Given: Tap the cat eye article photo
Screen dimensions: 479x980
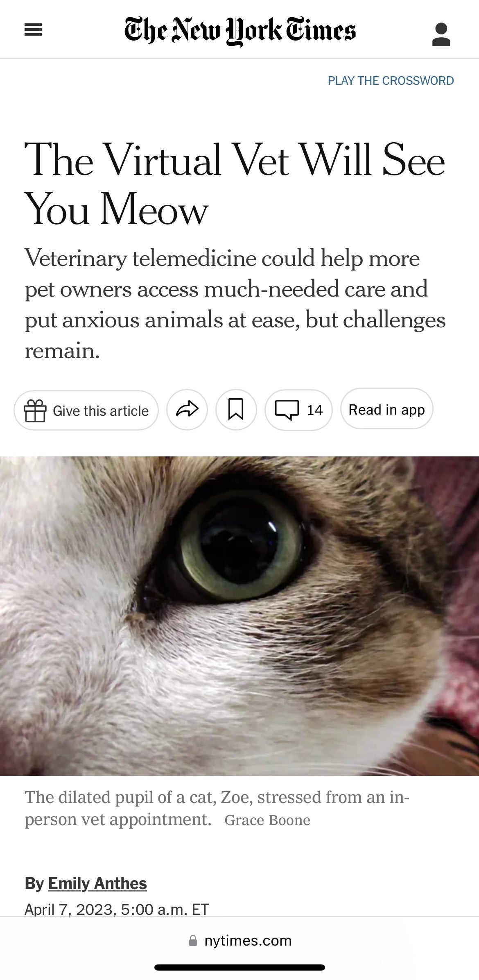Looking at the screenshot, I should pyautogui.click(x=239, y=616).
